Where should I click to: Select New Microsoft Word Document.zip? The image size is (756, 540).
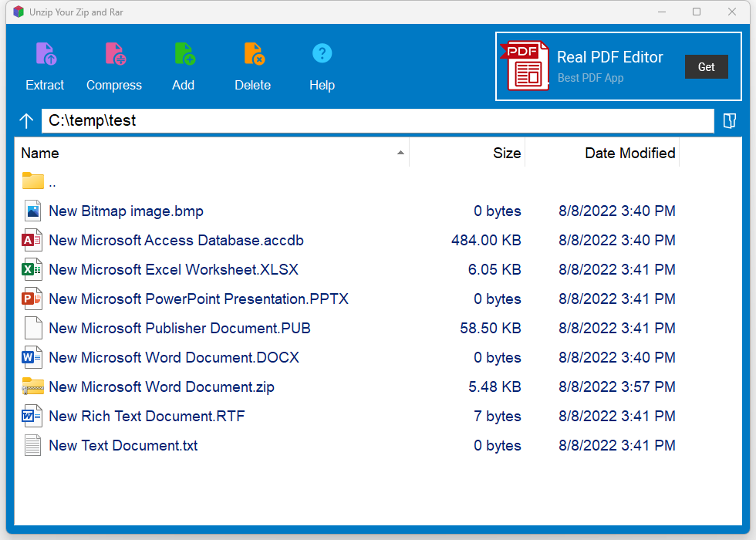161,387
